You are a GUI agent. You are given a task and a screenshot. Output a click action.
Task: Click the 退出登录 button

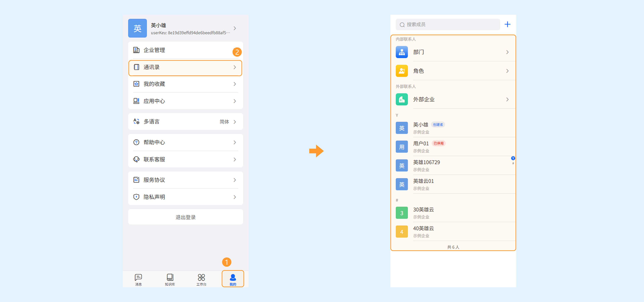(185, 217)
